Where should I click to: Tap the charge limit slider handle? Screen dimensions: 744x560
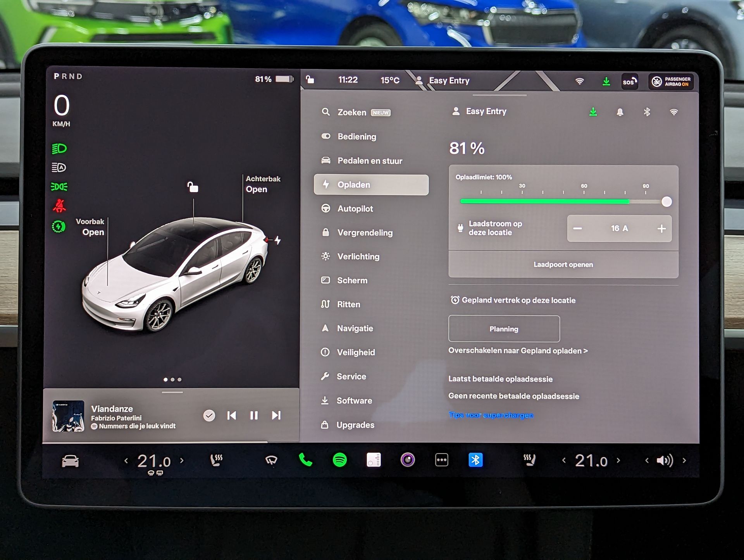coord(666,201)
